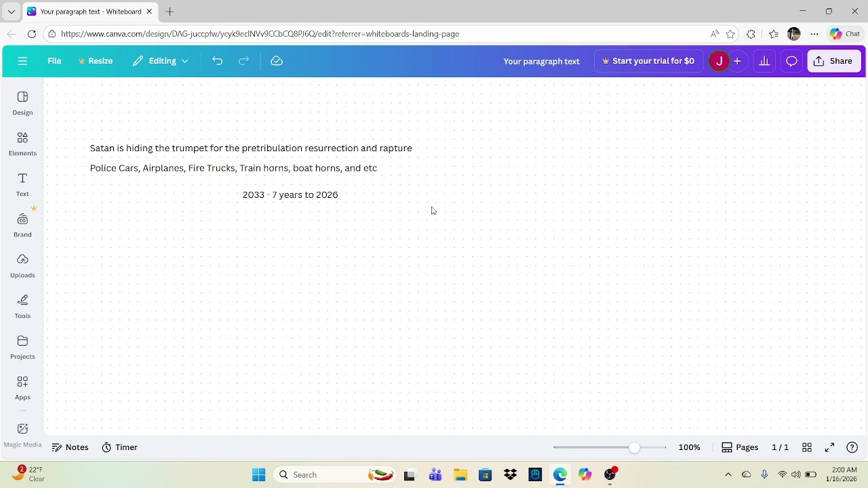The width and height of the screenshot is (868, 488).
Task: Open the Apps panel
Action: [22, 388]
